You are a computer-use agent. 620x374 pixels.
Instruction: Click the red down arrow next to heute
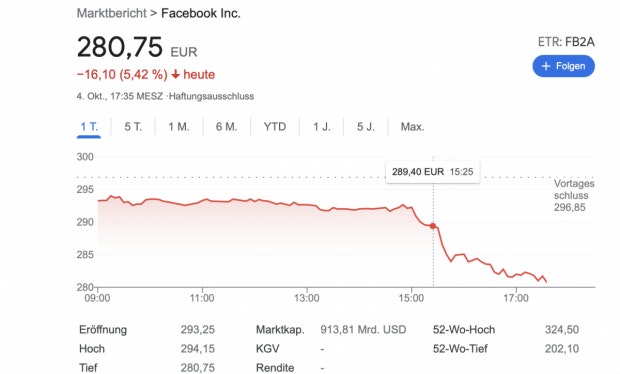pyautogui.click(x=176, y=75)
